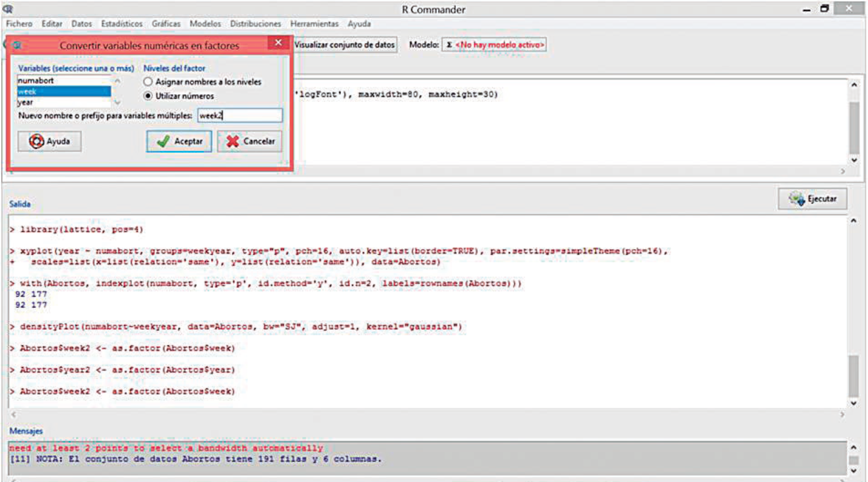Minimize the R Commander window

coord(807,9)
